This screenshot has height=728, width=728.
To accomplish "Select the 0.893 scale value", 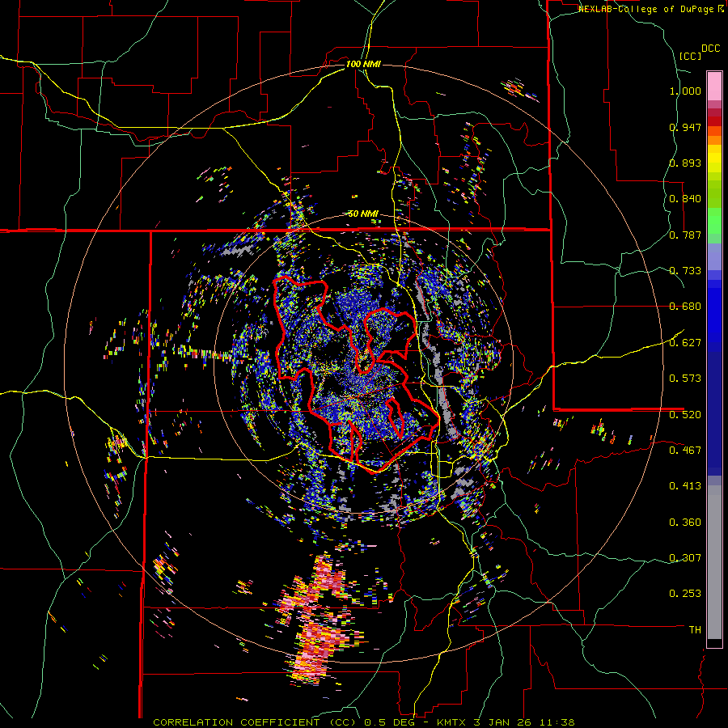I will [x=685, y=163].
